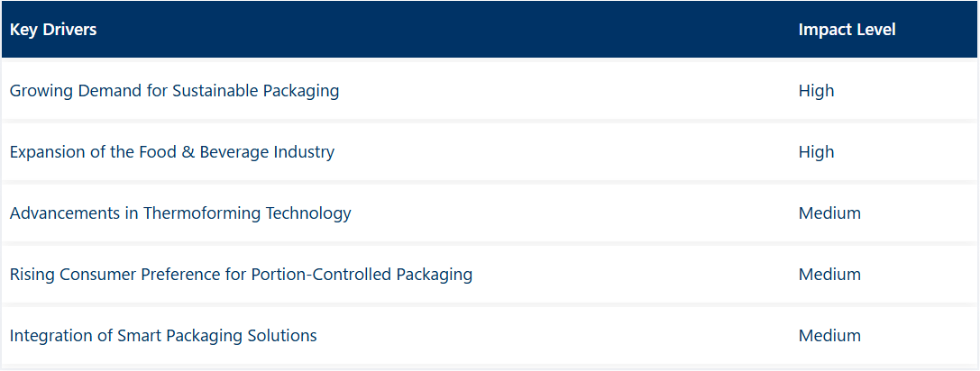Click High impact for Sustainable Packaging row

(x=816, y=91)
